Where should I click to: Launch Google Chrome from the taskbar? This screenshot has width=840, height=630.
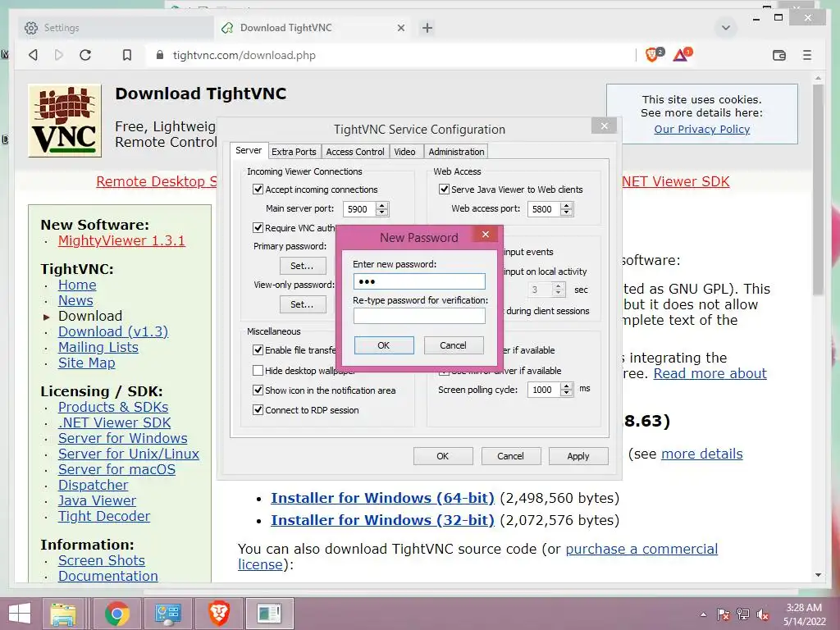point(116,614)
